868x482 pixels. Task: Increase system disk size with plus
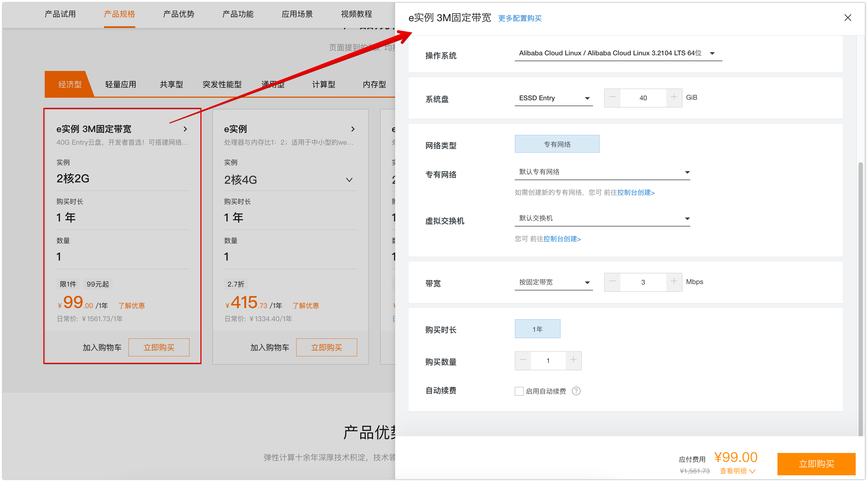(x=674, y=97)
